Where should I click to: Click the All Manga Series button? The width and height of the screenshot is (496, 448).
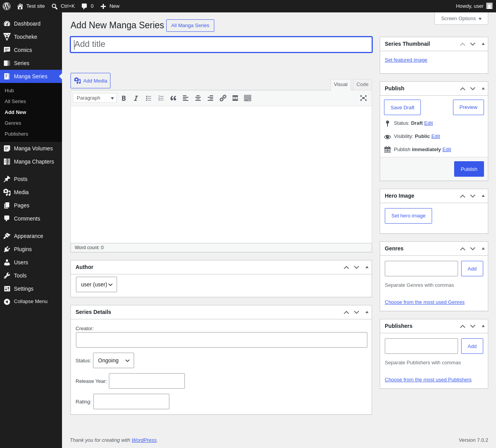pyautogui.click(x=190, y=26)
